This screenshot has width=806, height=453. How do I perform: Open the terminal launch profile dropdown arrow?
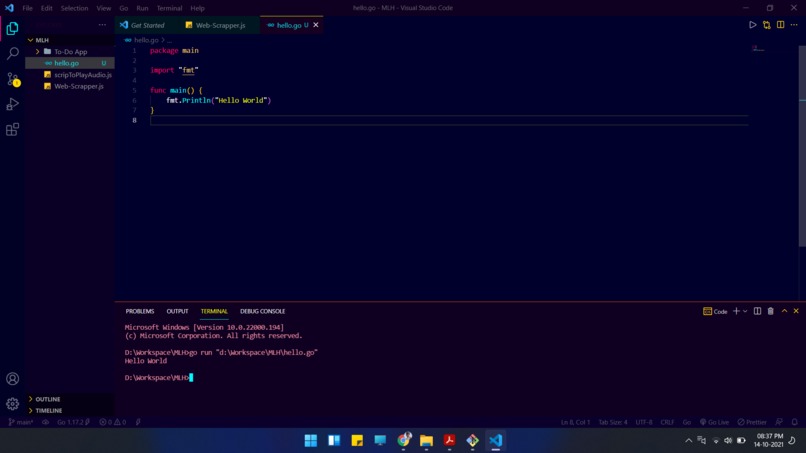[745, 311]
